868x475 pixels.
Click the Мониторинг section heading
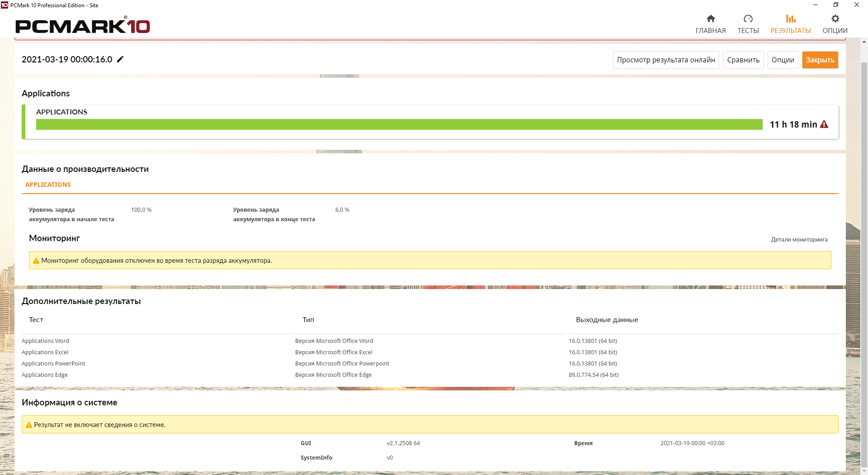(54, 238)
